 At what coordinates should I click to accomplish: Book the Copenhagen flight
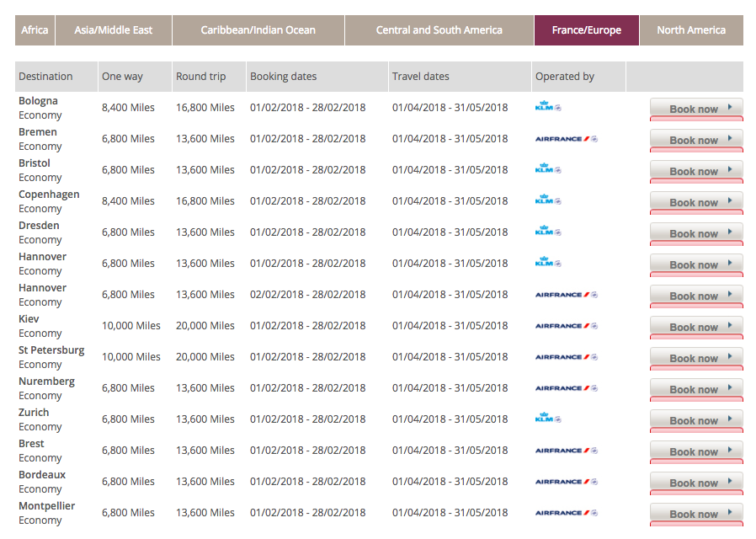696,202
